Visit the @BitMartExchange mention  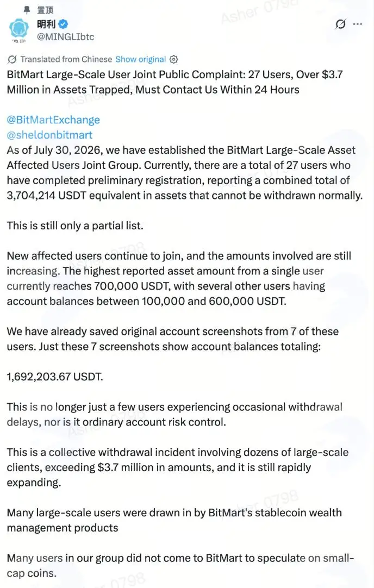pyautogui.click(x=53, y=120)
